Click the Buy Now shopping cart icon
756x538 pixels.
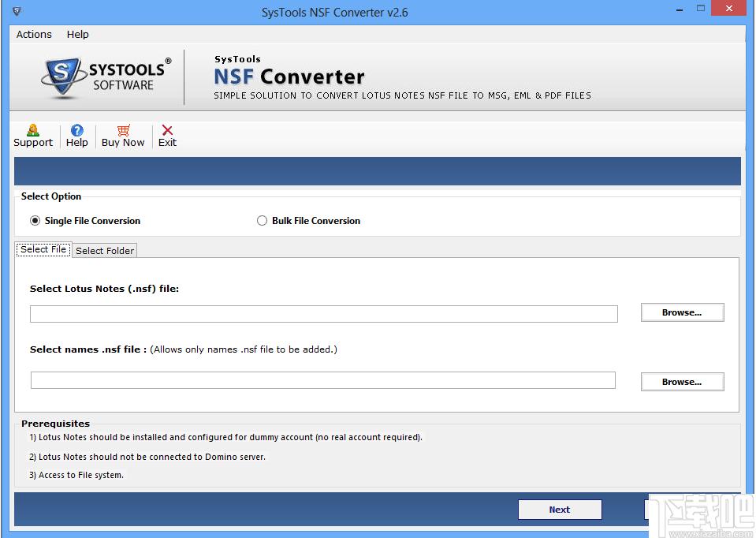pyautogui.click(x=124, y=130)
